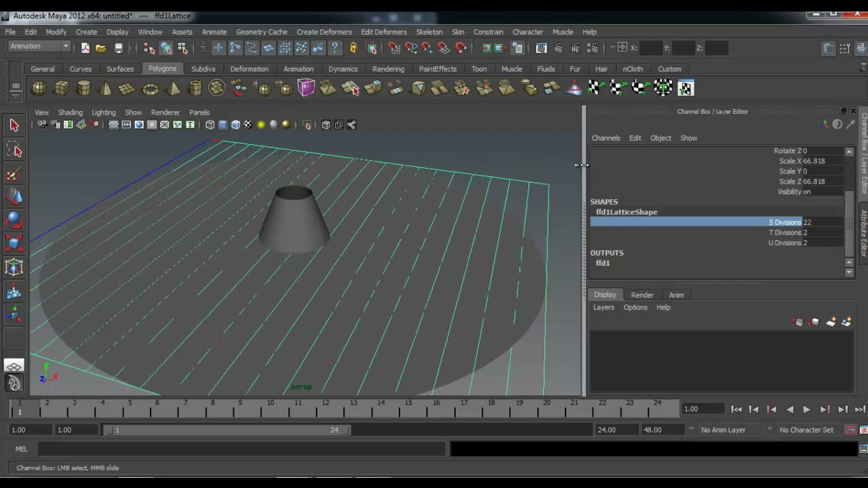Switch to the Deformation shelf tab
This screenshot has height=488, width=868.
[249, 68]
